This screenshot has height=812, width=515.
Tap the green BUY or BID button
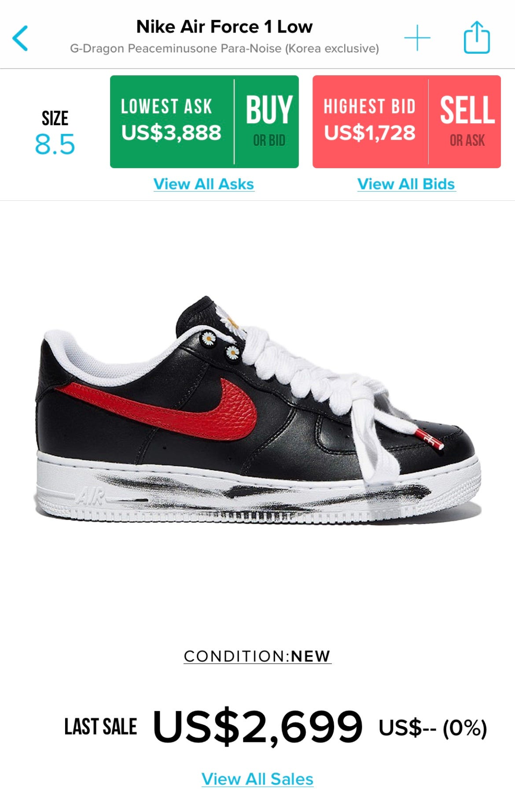click(267, 122)
